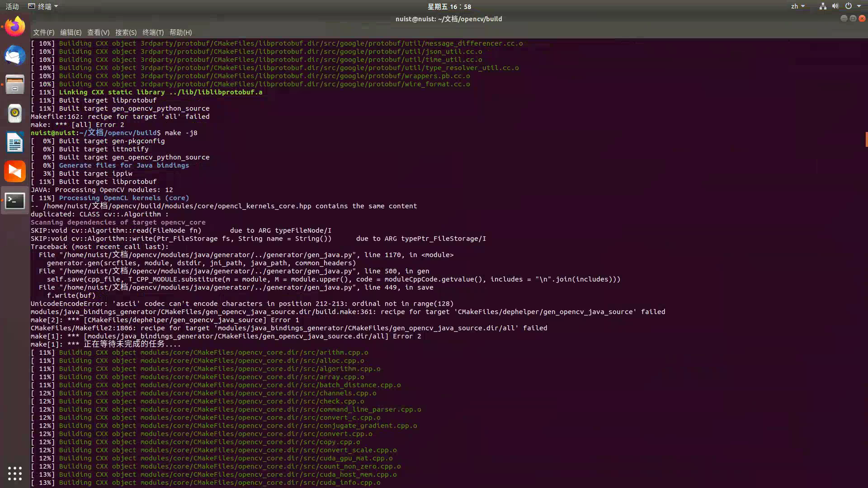Open the 搜索(S) menu
The height and width of the screenshot is (488, 868).
pyautogui.click(x=126, y=33)
